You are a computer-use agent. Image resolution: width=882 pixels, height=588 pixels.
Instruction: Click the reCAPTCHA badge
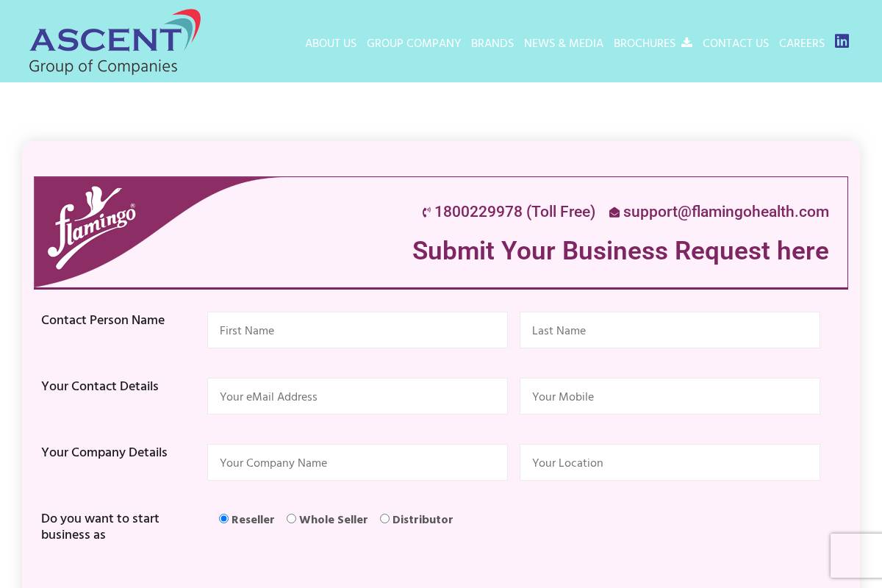point(856,556)
